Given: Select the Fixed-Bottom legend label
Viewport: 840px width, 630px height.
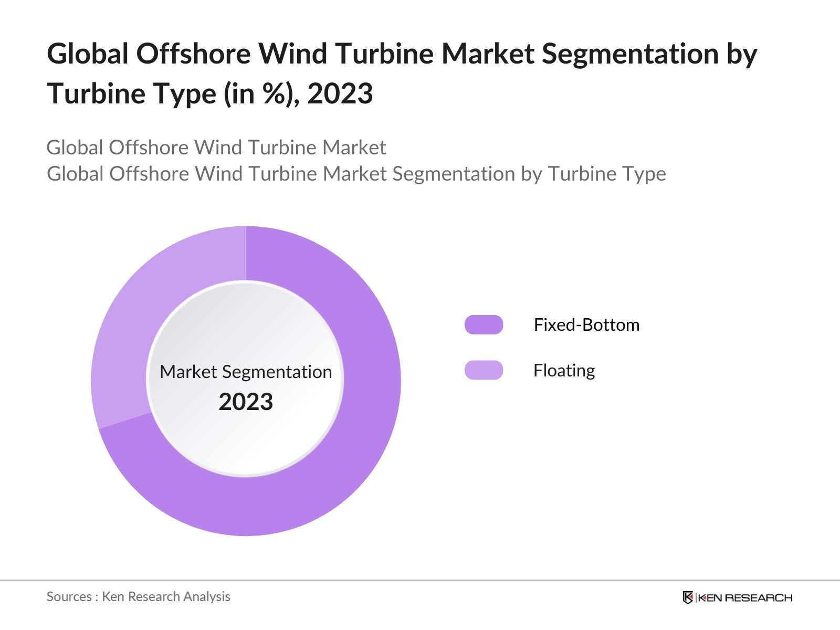Looking at the screenshot, I should coord(586,325).
